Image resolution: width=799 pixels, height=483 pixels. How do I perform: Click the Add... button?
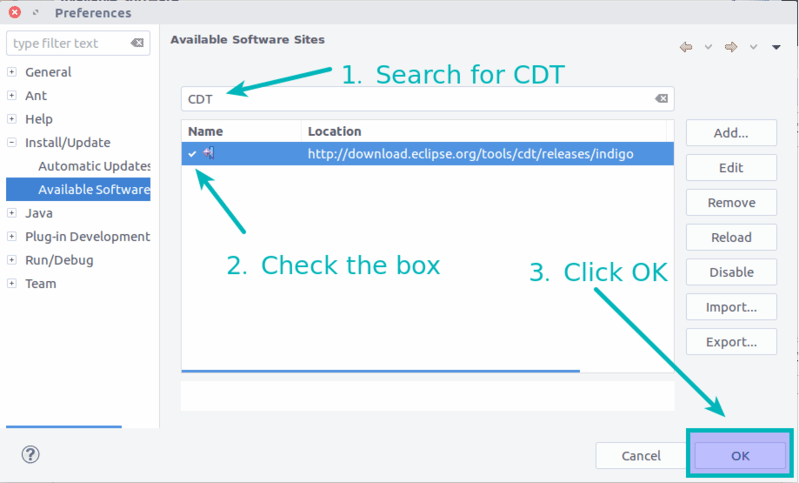[731, 133]
